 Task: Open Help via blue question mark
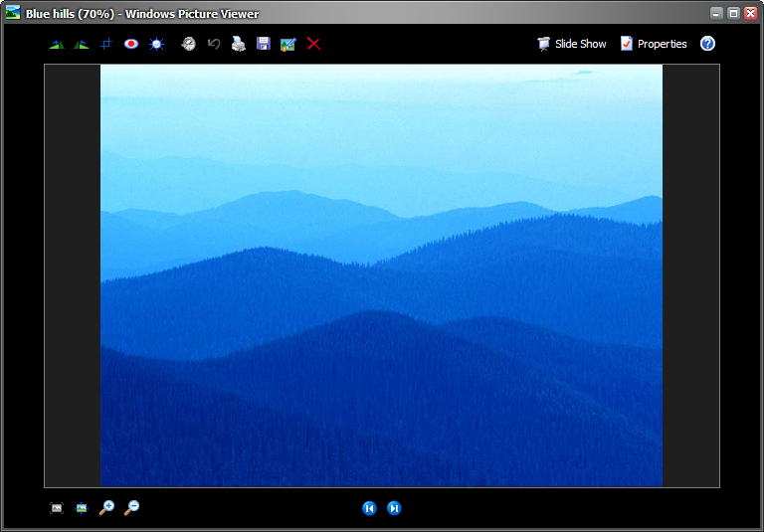tap(707, 44)
